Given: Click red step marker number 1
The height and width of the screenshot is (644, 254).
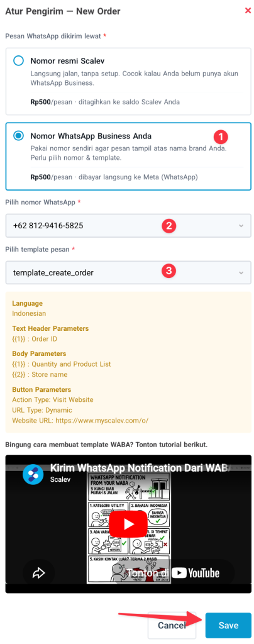Looking at the screenshot, I should pos(221,136).
